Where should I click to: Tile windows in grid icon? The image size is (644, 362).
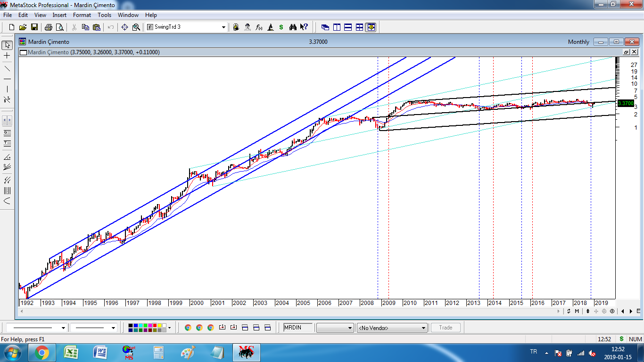(359, 27)
